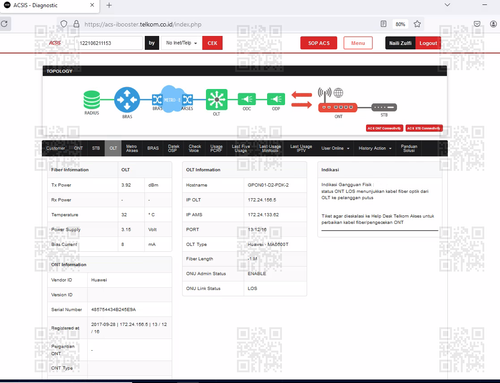Image resolution: width=500 pixels, height=383 pixels.
Task: Click the shield tracking protection icon
Action: click(x=64, y=24)
